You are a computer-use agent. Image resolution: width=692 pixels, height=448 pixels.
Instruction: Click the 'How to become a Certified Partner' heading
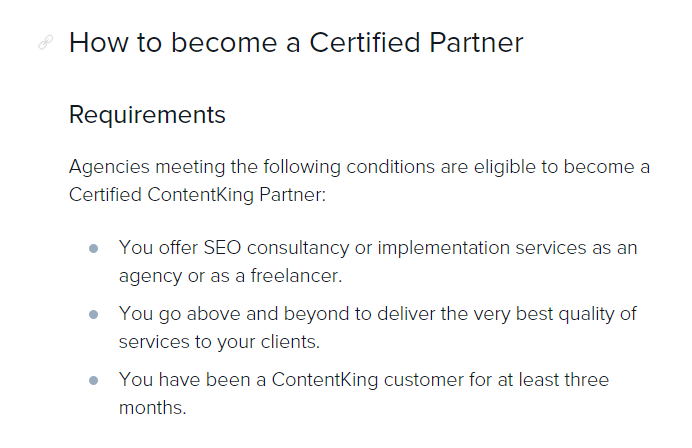(296, 43)
